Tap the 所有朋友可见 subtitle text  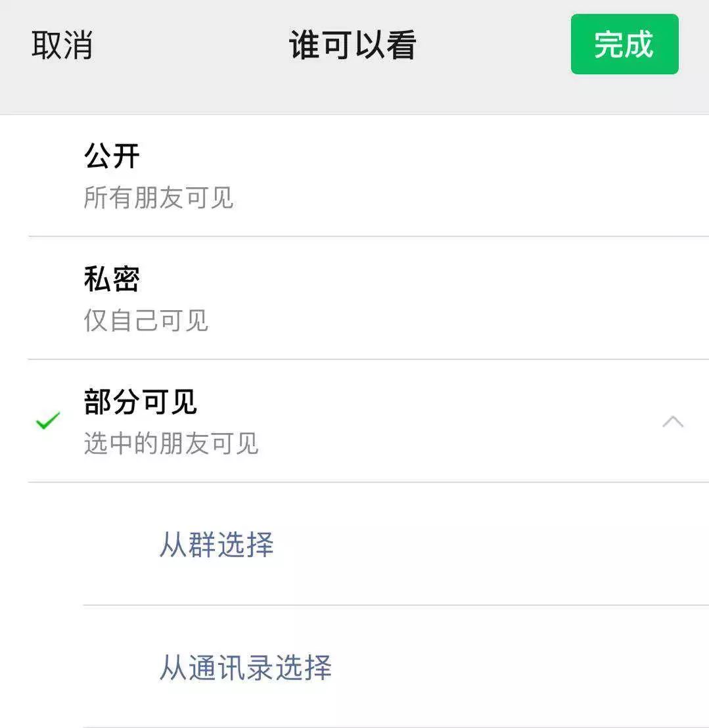pos(158,197)
